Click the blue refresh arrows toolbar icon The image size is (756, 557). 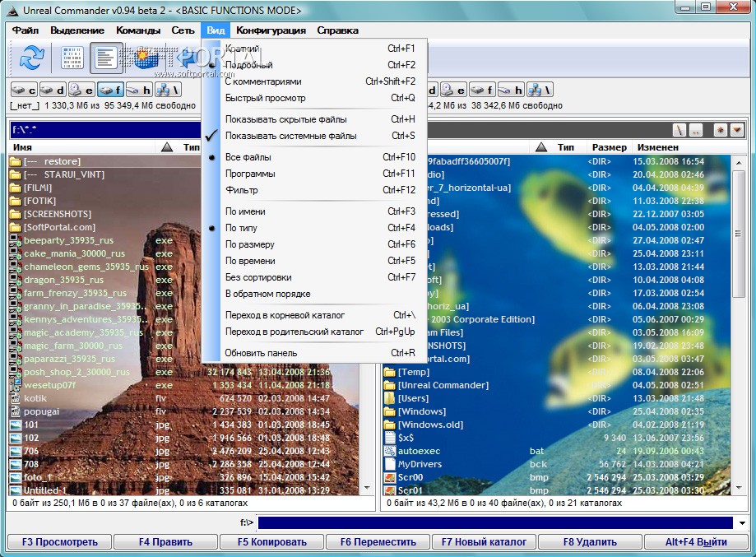(32, 58)
